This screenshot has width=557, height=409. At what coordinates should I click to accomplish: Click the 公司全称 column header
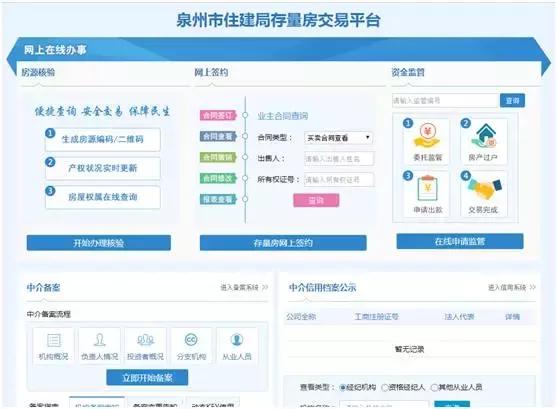click(301, 317)
